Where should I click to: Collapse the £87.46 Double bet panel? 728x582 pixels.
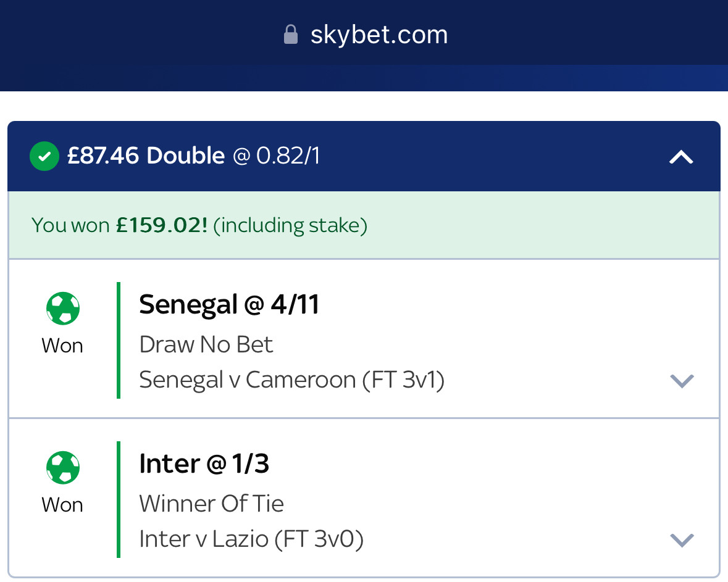(681, 157)
